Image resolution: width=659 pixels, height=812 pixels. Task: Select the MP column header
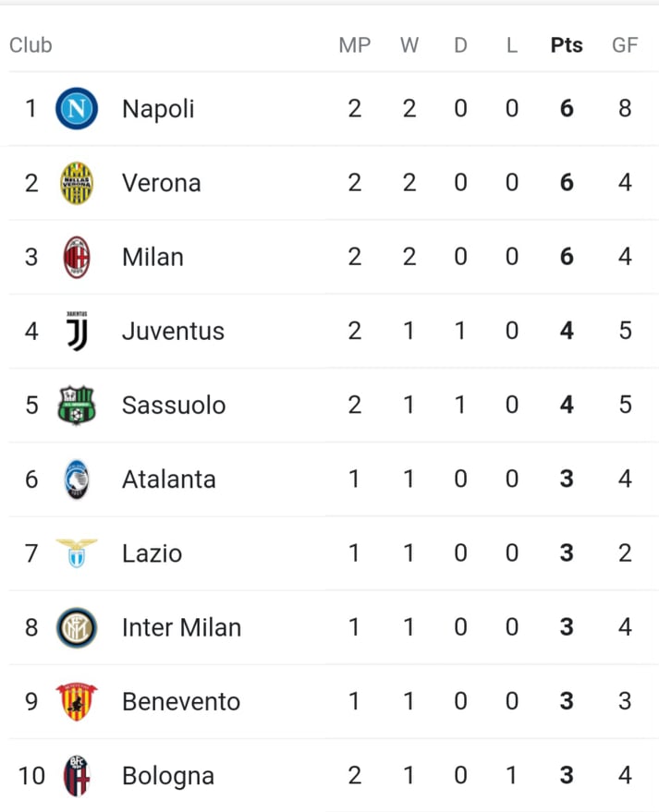355,45
